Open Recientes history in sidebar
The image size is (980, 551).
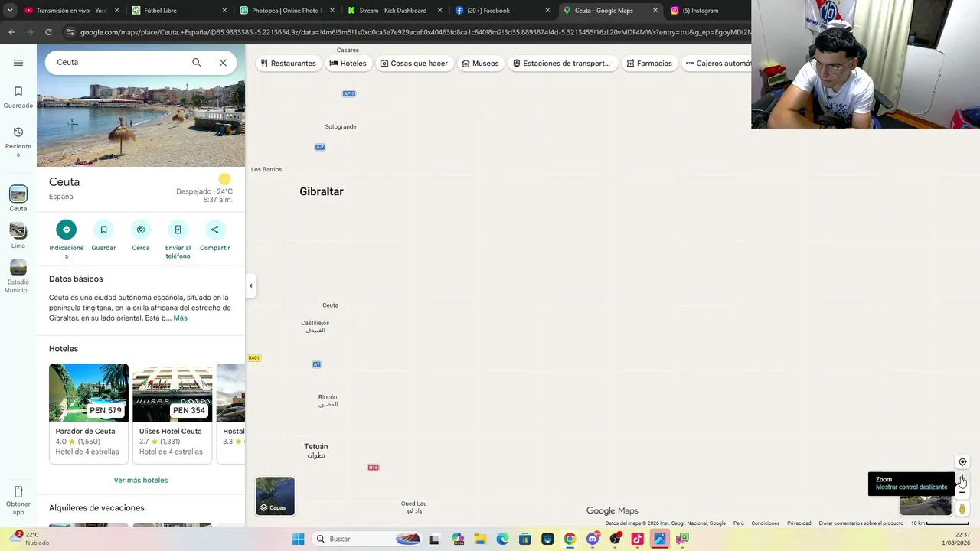click(18, 142)
